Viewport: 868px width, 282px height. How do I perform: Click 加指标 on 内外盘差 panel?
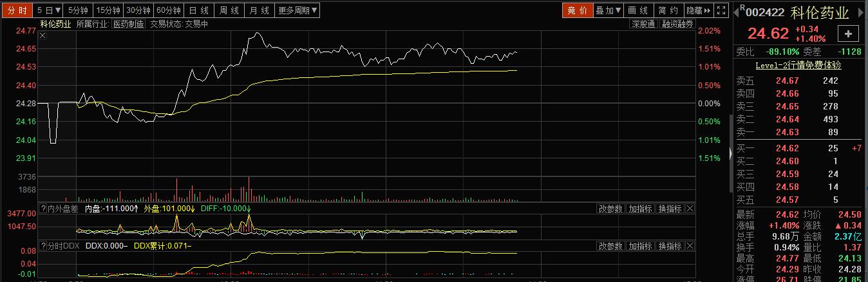[640, 209]
